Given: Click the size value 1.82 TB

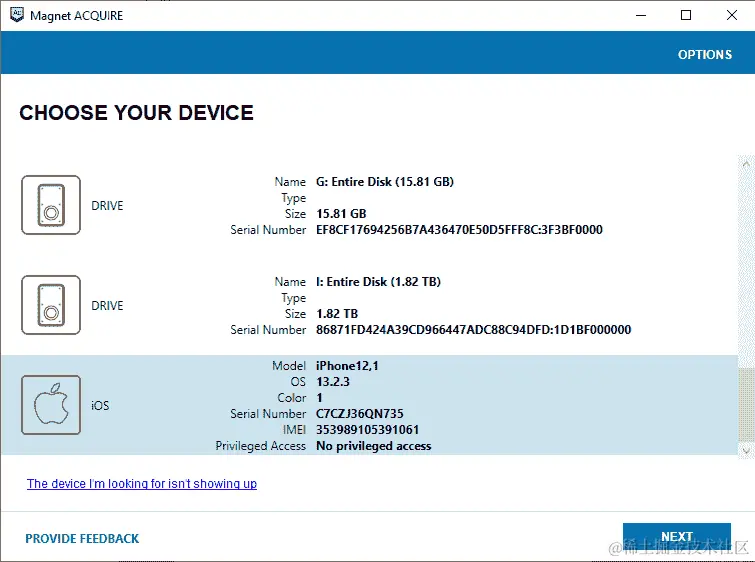Looking at the screenshot, I should [x=337, y=314].
